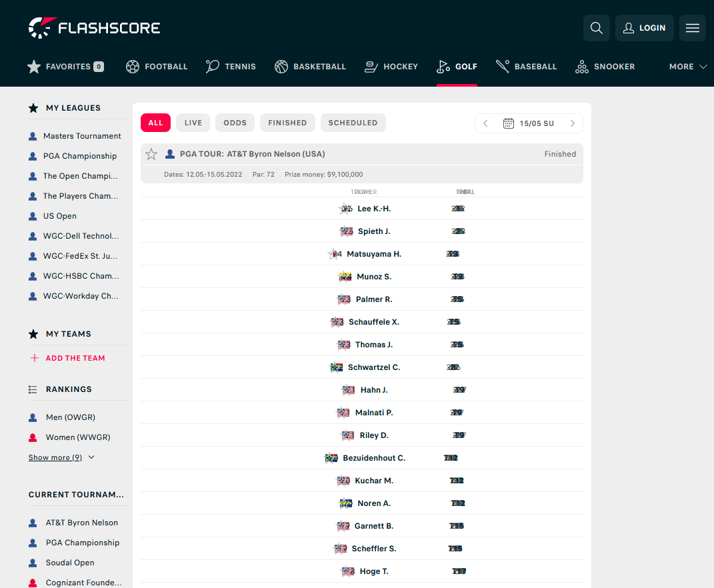The image size is (714, 588).
Task: Open WGC-FedEx St. Jude league link
Action: (x=80, y=257)
